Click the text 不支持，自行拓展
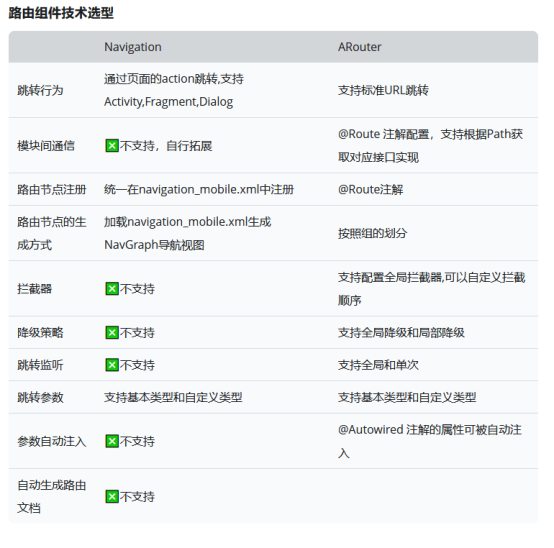This screenshot has width=554, height=548. pyautogui.click(x=166, y=146)
